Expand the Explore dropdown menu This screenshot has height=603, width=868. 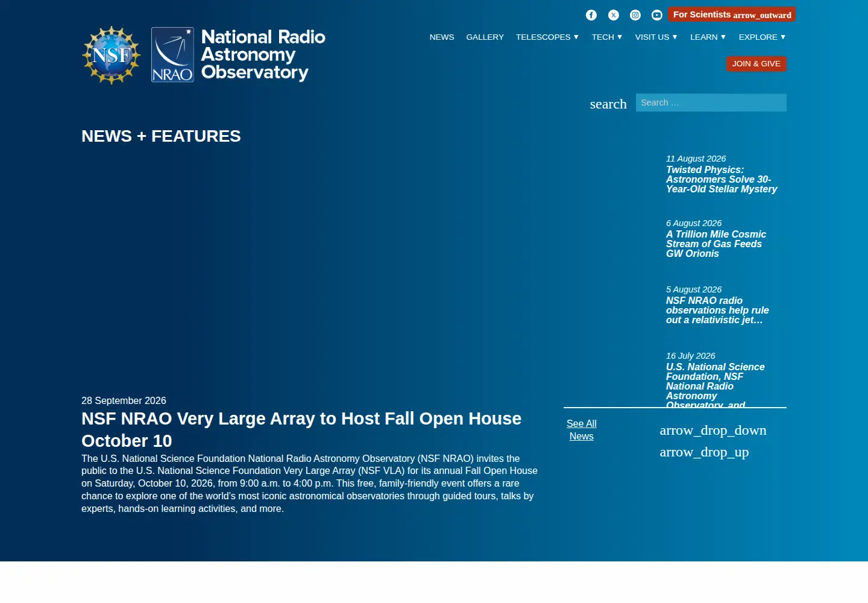tap(763, 37)
